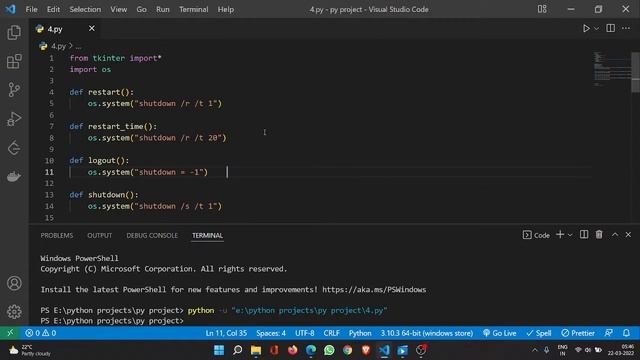Open notifications bell icon
Viewport: 640px width, 360px height.
point(626,333)
